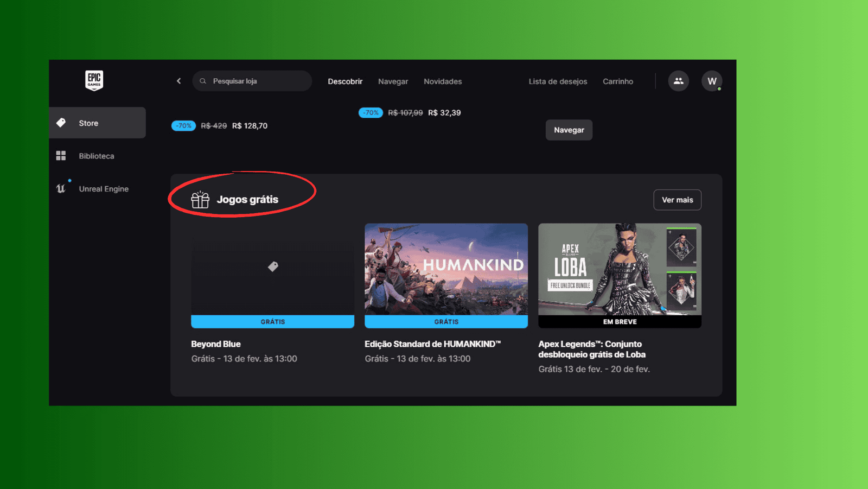This screenshot has height=489, width=868.
Task: Click the search magnifier icon
Action: [203, 81]
